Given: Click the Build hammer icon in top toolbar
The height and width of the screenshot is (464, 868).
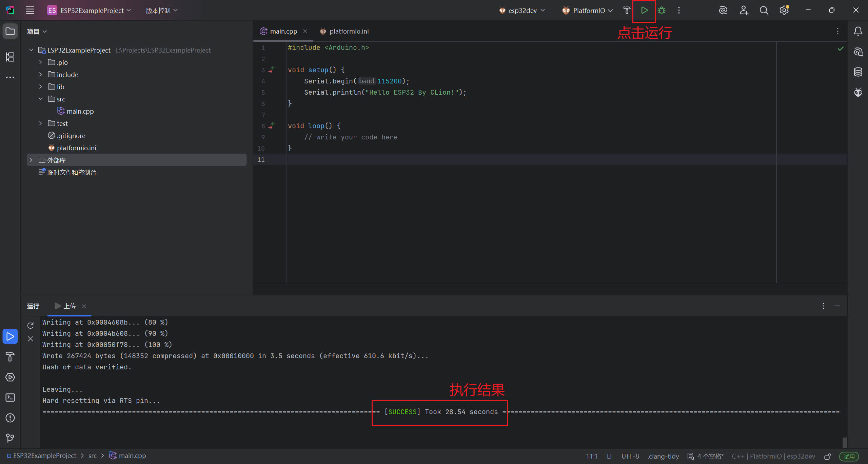Looking at the screenshot, I should pyautogui.click(x=627, y=11).
